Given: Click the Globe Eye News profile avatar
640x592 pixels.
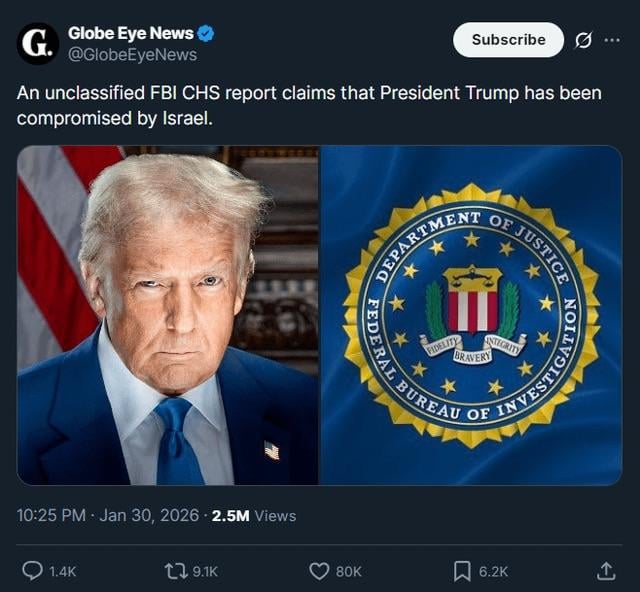Looking at the screenshot, I should 38,43.
